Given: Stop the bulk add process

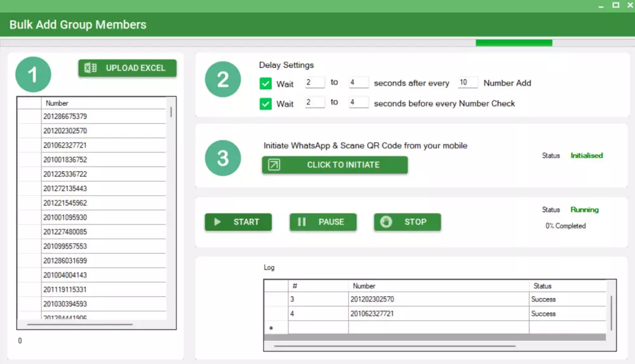Looking at the screenshot, I should [x=408, y=222].
